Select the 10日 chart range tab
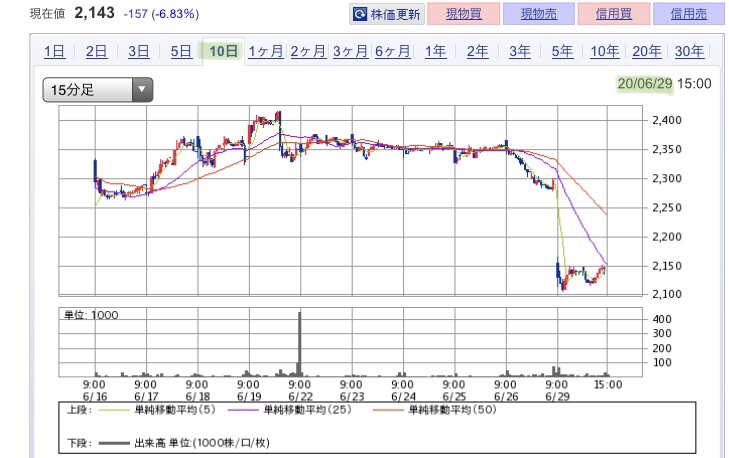Image resolution: width=729 pixels, height=458 pixels. point(223,51)
